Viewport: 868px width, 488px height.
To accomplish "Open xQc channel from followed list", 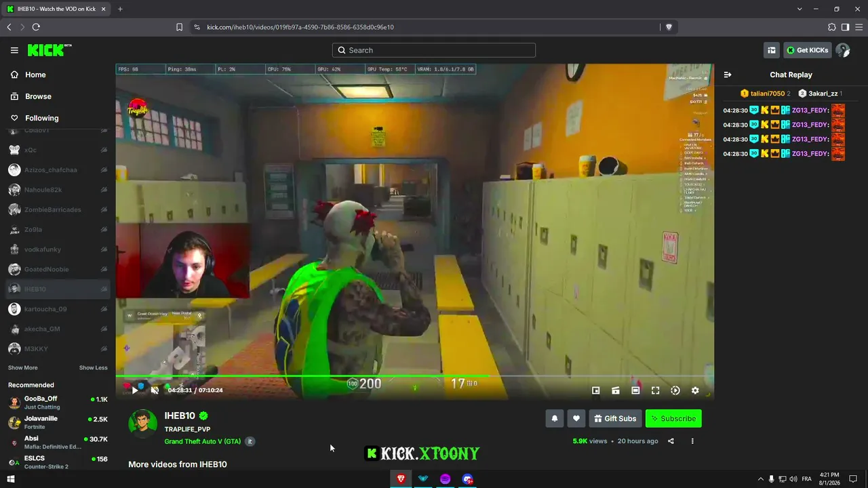I will pyautogui.click(x=58, y=150).
